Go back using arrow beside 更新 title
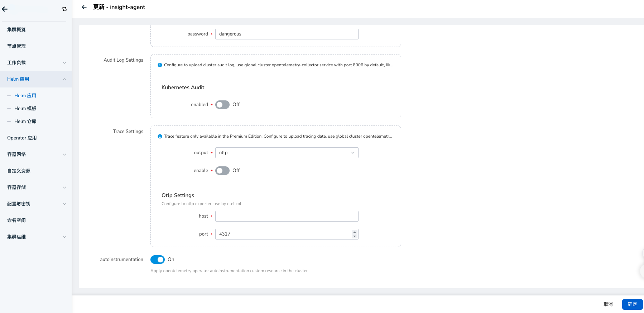 (84, 7)
